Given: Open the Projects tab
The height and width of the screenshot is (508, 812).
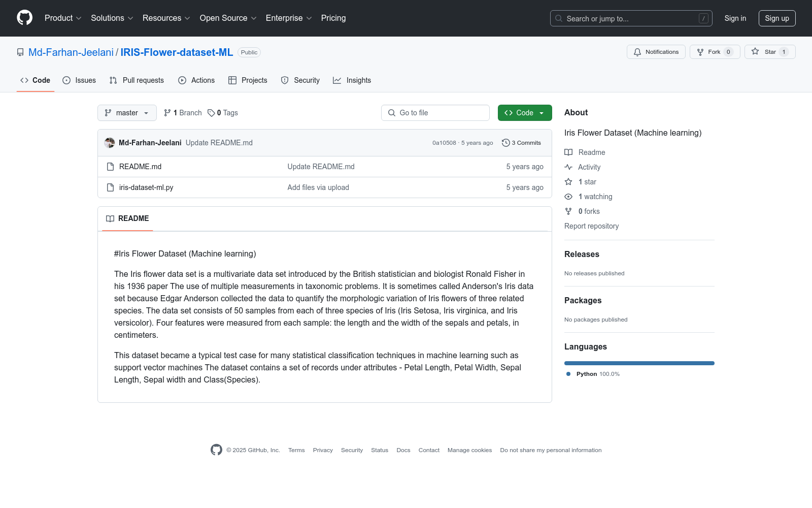Looking at the screenshot, I should coord(248,80).
